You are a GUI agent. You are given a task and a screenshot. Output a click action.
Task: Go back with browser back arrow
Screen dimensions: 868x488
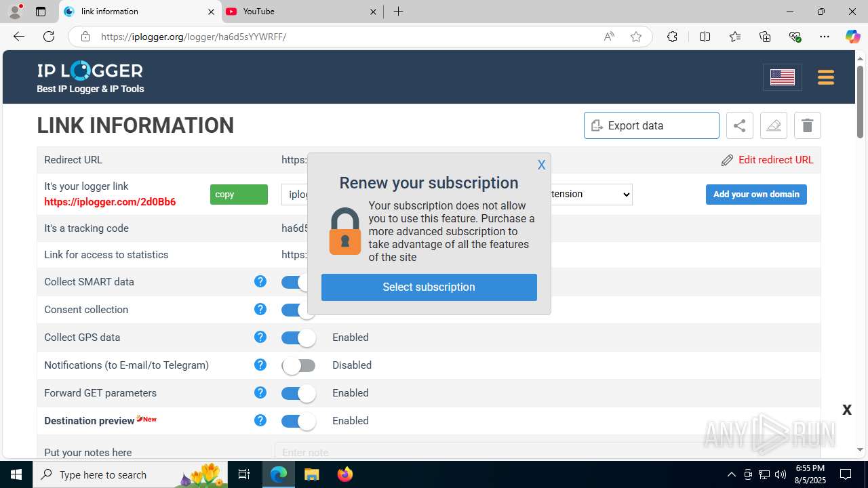19,37
